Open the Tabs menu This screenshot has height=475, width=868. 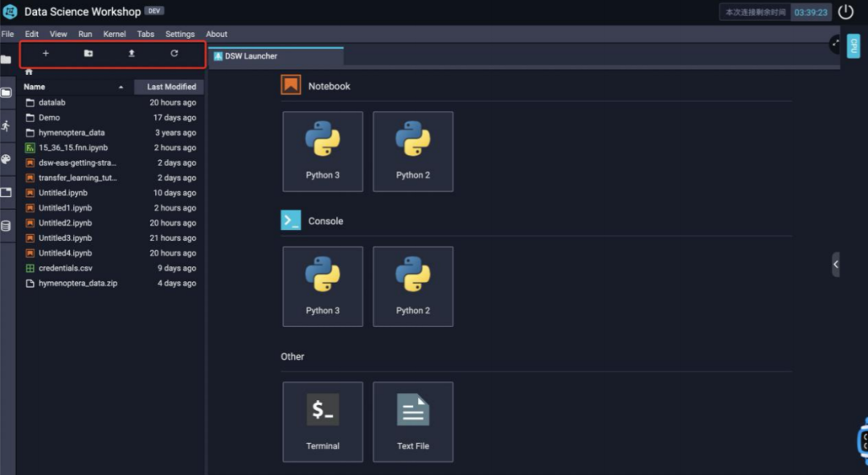click(x=145, y=34)
